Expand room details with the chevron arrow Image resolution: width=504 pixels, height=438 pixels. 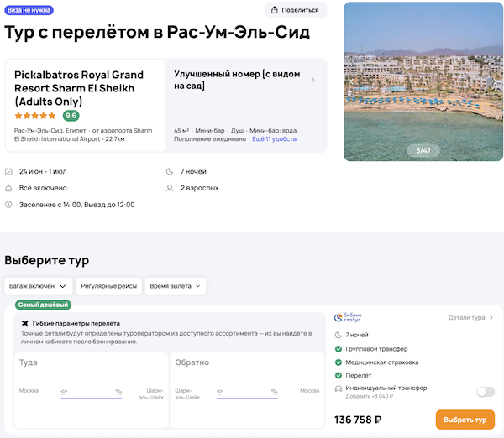(x=313, y=81)
